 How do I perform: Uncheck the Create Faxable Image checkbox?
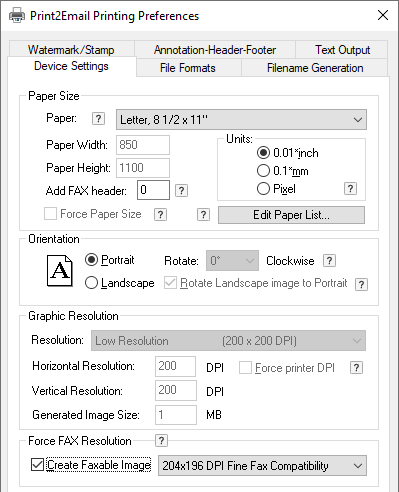(37, 465)
